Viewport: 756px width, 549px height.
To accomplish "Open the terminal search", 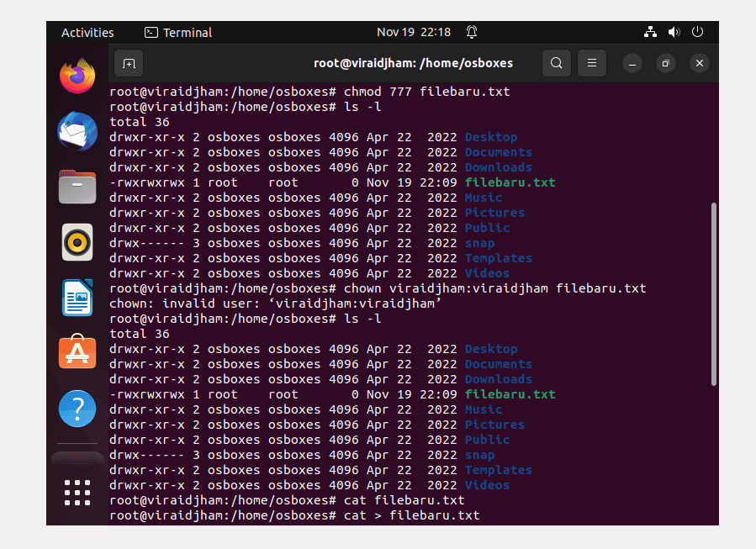I will coord(557,63).
